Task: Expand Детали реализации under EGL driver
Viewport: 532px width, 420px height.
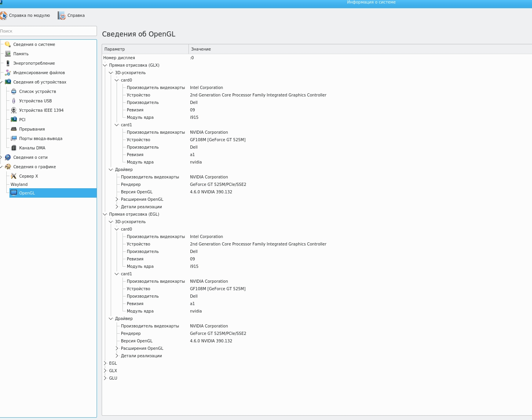Action: 117,356
